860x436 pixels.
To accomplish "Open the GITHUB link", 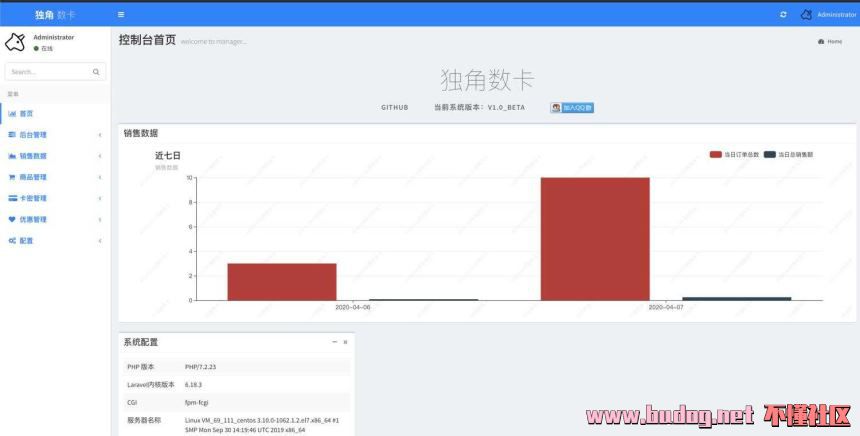I will pos(395,107).
